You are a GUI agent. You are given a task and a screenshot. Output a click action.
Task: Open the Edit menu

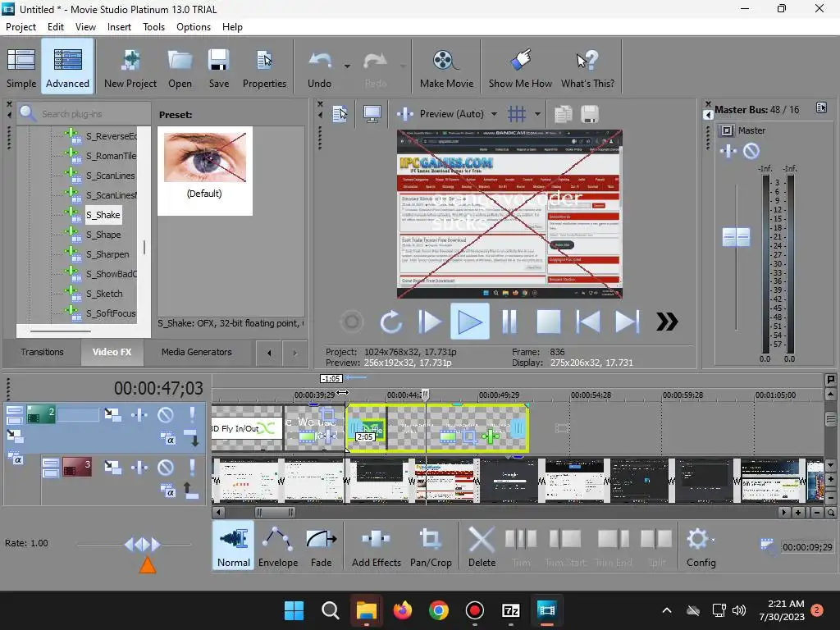click(55, 27)
